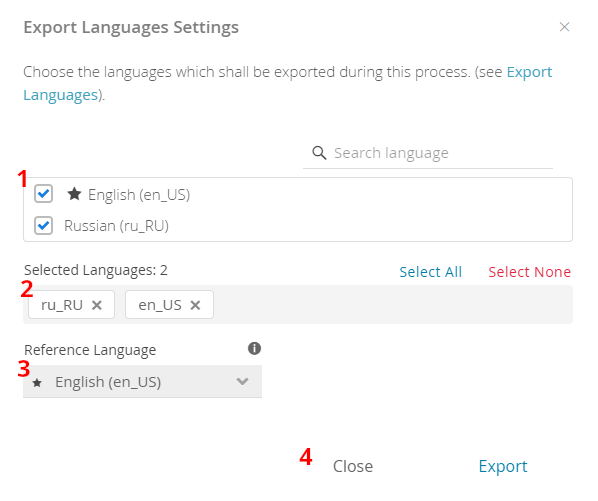This screenshot has width=598, height=501.
Task: Open the Reference Language dropdown
Action: click(142, 381)
